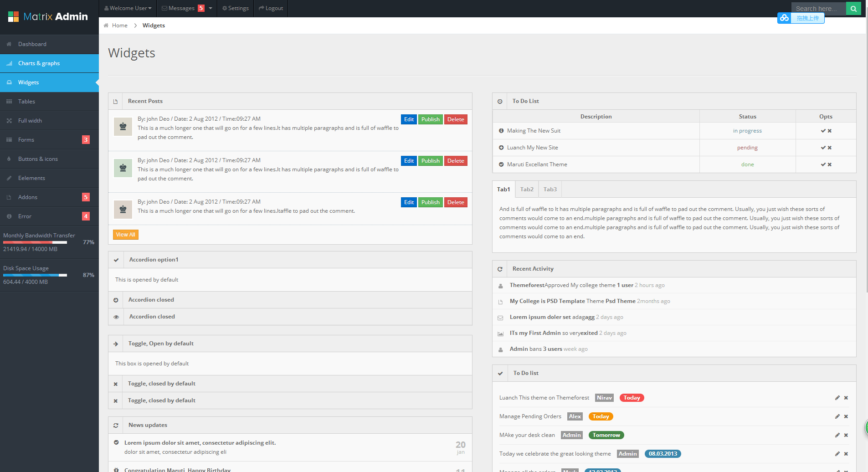The width and height of the screenshot is (868, 472).
Task: Click the Full width expand icon
Action: [9, 121]
